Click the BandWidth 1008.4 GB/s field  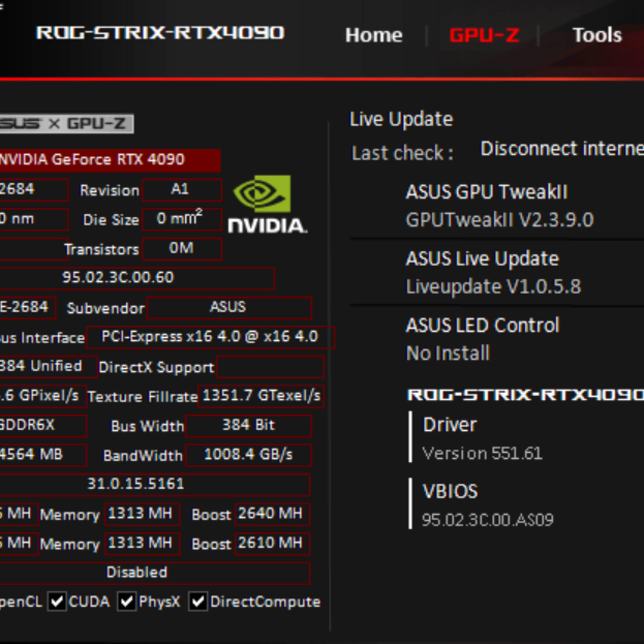249,455
